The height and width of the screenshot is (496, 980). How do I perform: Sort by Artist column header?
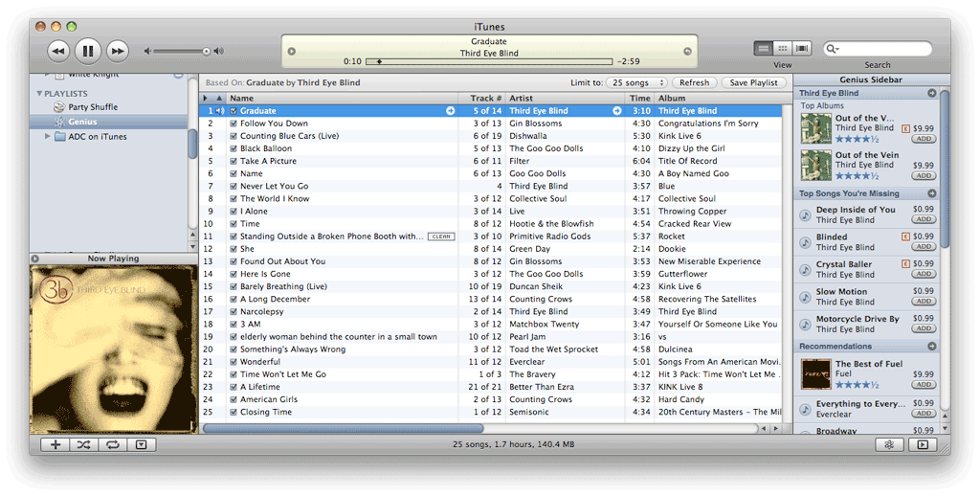(565, 99)
